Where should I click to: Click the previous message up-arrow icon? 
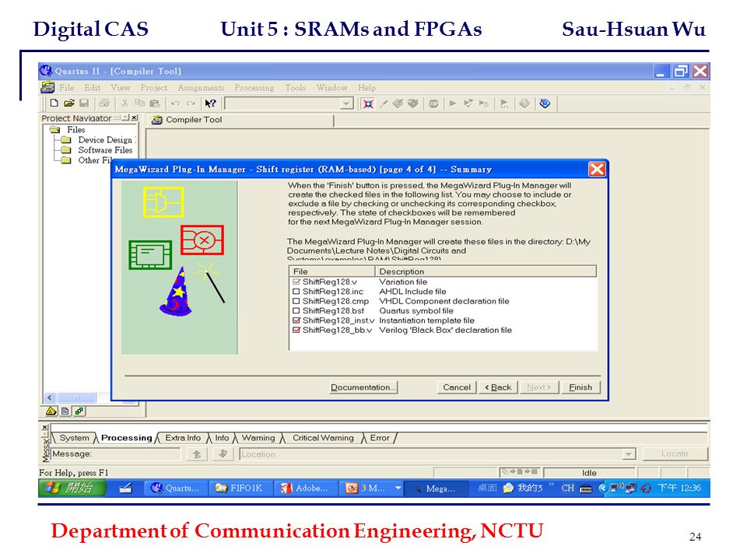click(197, 454)
